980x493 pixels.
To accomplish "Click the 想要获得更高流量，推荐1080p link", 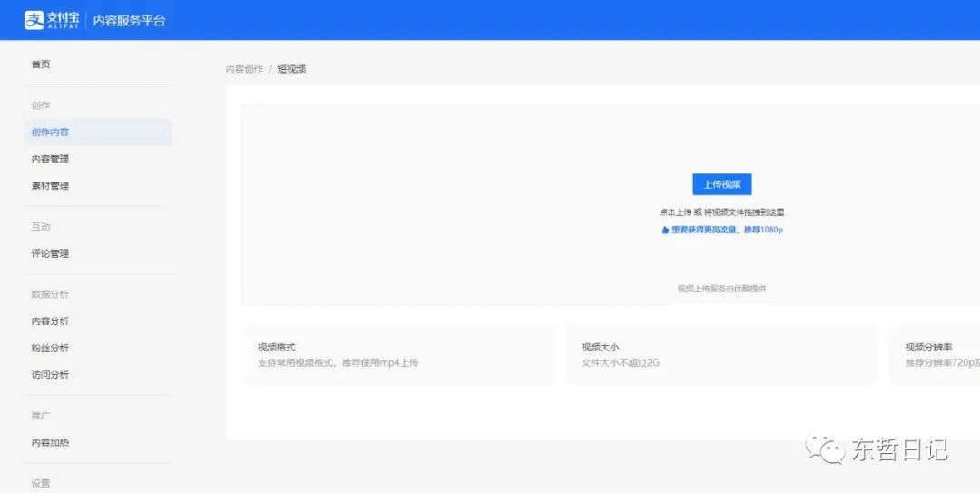I will (727, 231).
